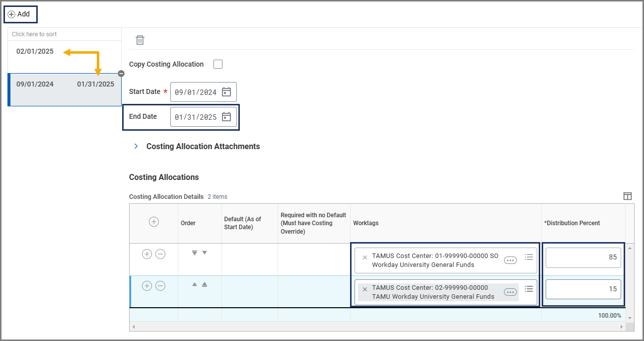Click the trash delete icon
The image size is (644, 341).
[x=140, y=40]
